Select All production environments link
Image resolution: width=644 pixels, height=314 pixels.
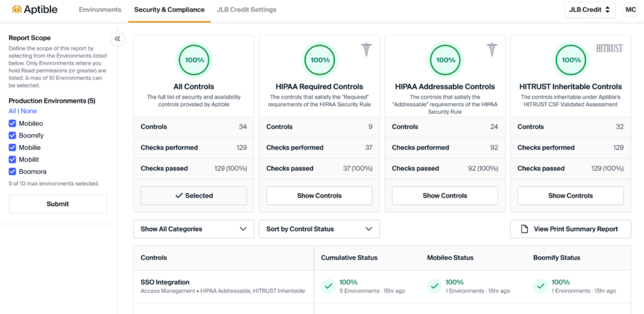tap(13, 111)
